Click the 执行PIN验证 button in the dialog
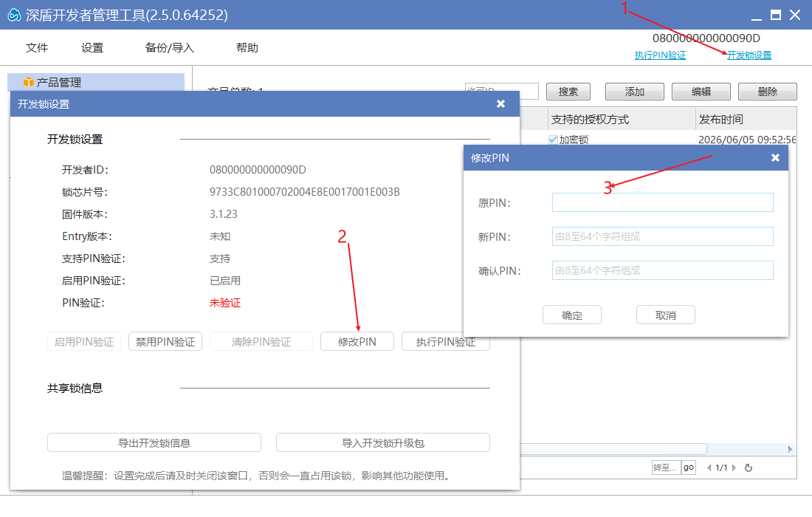 click(x=446, y=341)
